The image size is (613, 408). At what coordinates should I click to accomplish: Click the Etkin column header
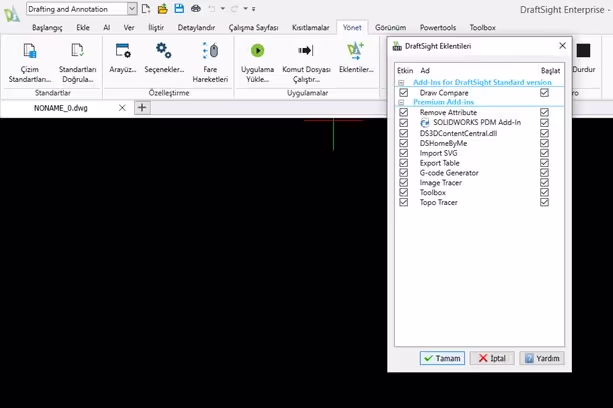405,71
